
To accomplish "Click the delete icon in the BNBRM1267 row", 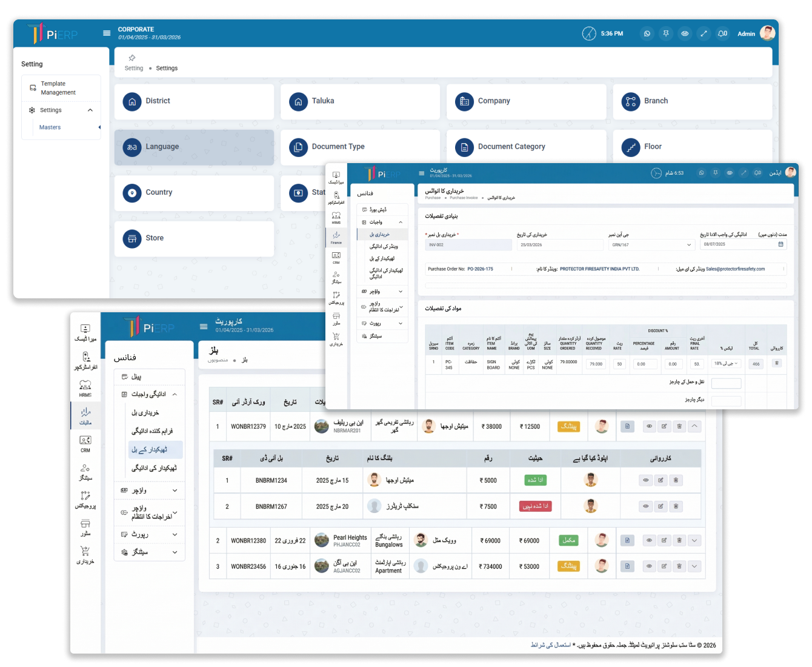I will pos(676,506).
